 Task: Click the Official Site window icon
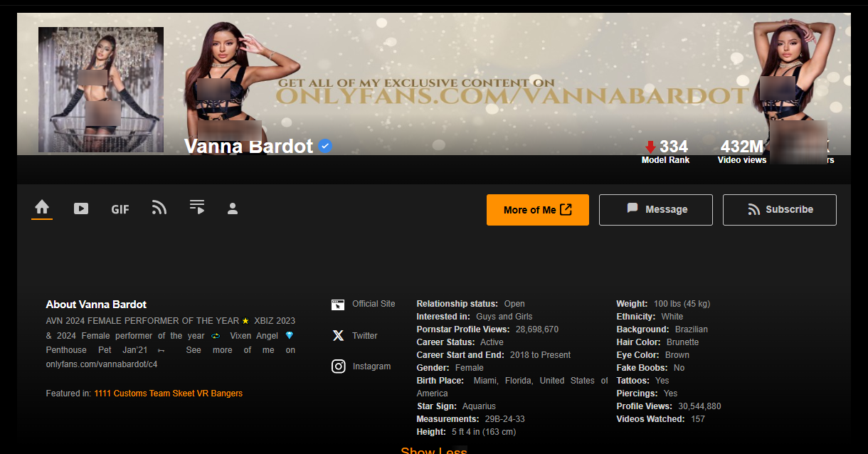[338, 305]
